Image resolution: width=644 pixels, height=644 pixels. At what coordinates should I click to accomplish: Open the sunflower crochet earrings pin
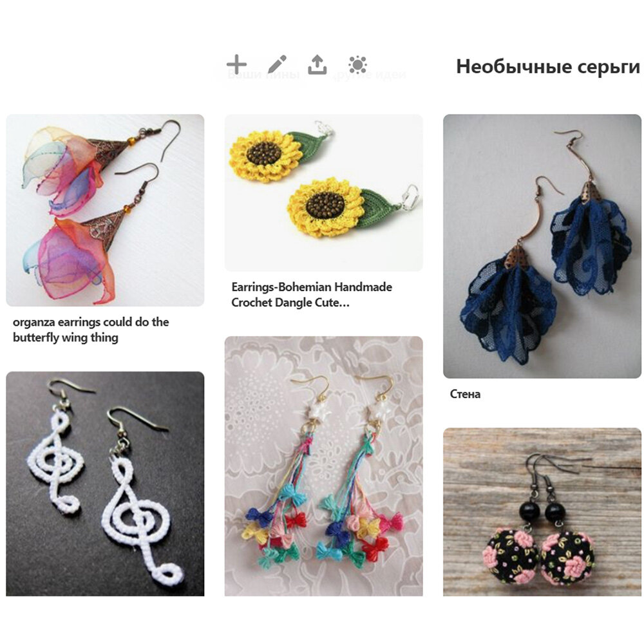pos(324,193)
